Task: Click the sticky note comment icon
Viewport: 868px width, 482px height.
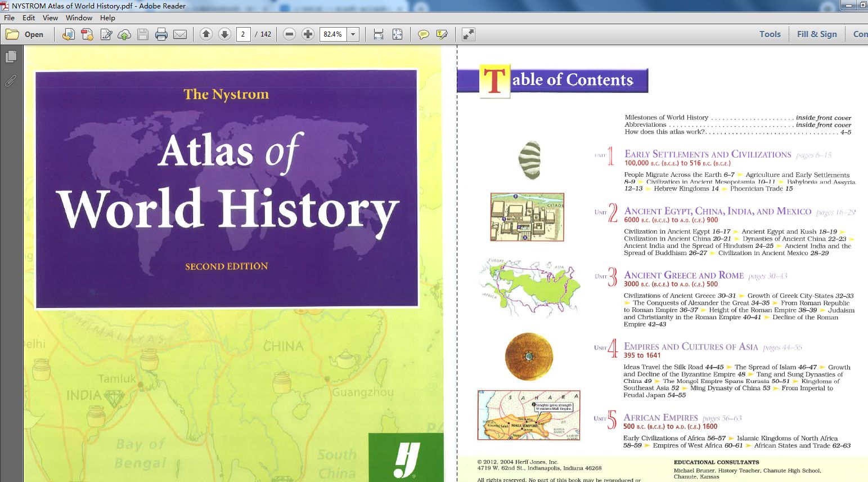Action: tap(423, 34)
